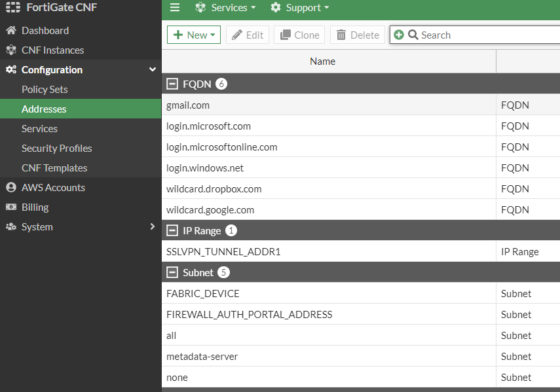Screen dimensions: 560x392
Task: Open the Support dropdown menu
Action: click(299, 7)
